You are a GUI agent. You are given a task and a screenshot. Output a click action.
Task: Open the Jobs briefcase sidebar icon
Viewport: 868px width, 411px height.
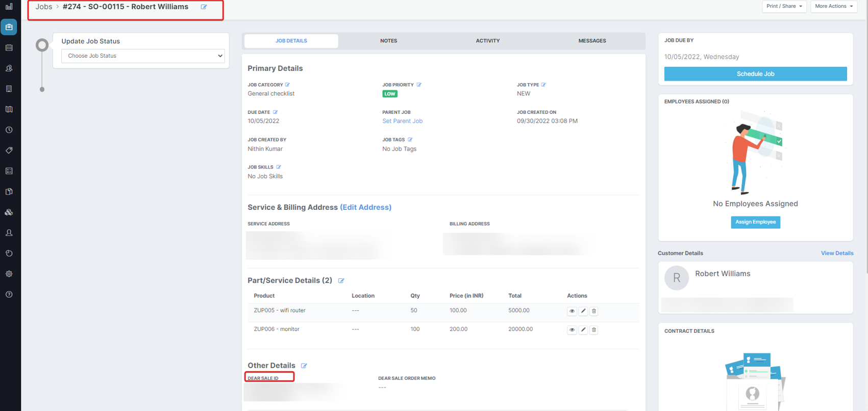pyautogui.click(x=9, y=27)
